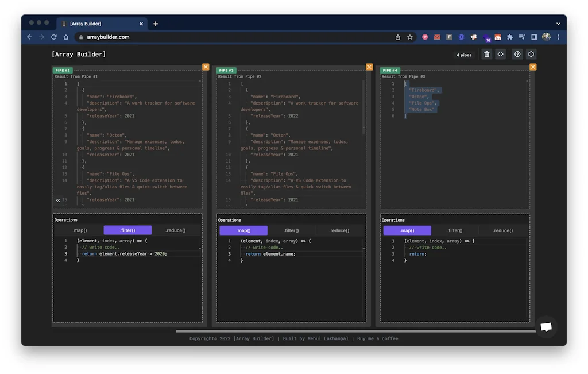Select .reduce() operation in Pipe #3
The width and height of the screenshot is (588, 374).
point(339,230)
